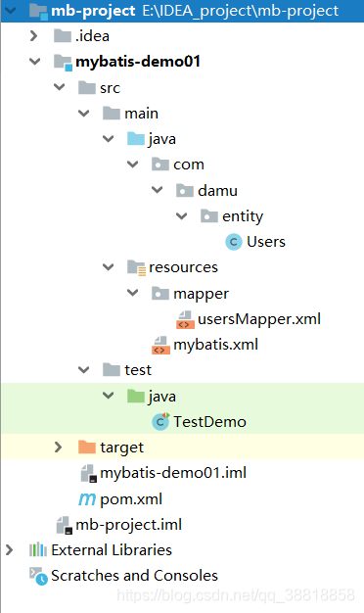This screenshot has height=613, width=364.
Task: Select the mb-project.iml label
Action: 129,525
